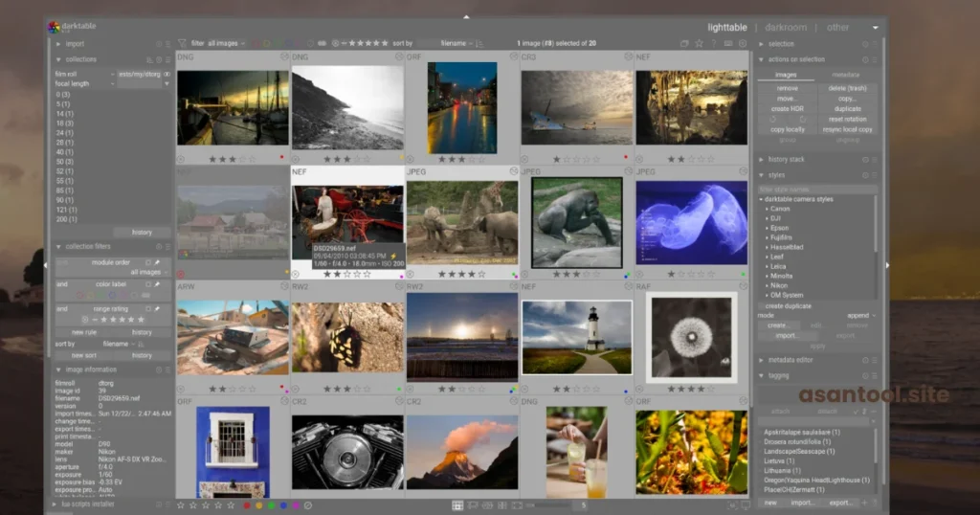The width and height of the screenshot is (980, 515).
Task: Rotate selected images clockwise
Action: 803,119
